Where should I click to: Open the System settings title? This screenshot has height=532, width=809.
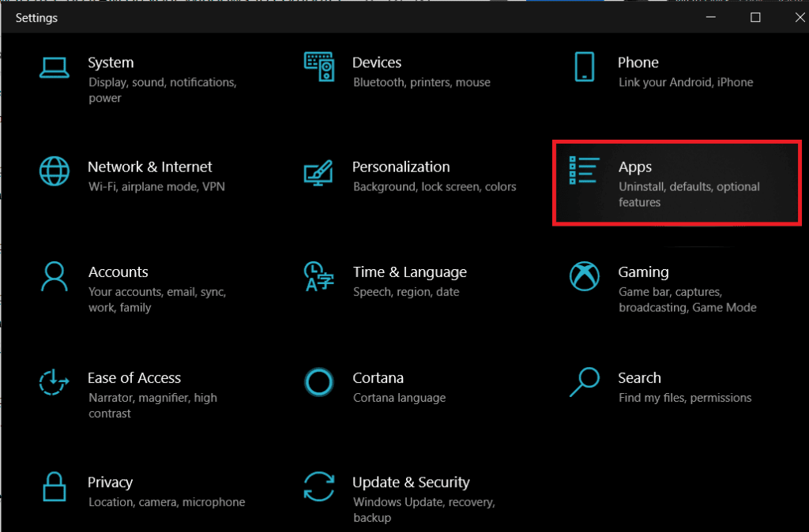coord(111,62)
